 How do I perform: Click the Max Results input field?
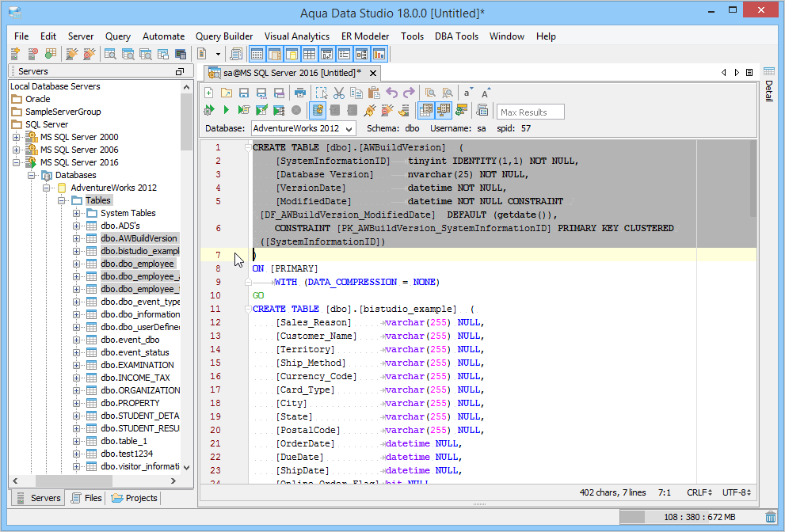[531, 112]
